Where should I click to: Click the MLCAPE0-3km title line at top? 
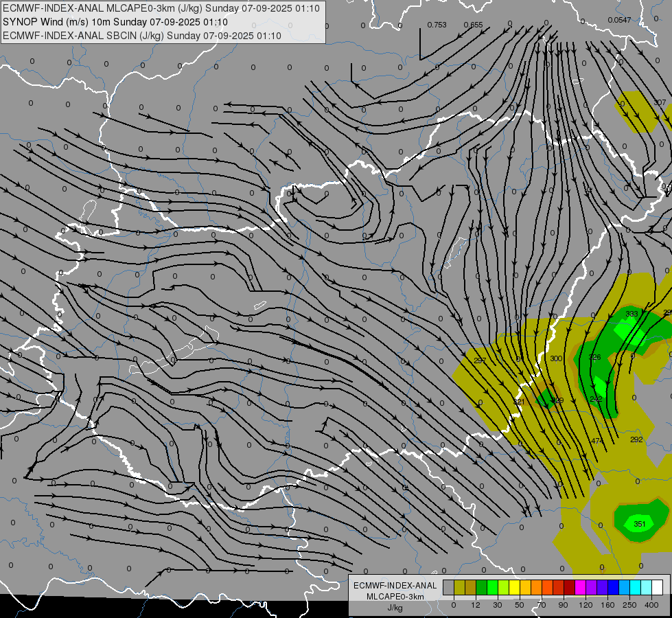(x=161, y=8)
